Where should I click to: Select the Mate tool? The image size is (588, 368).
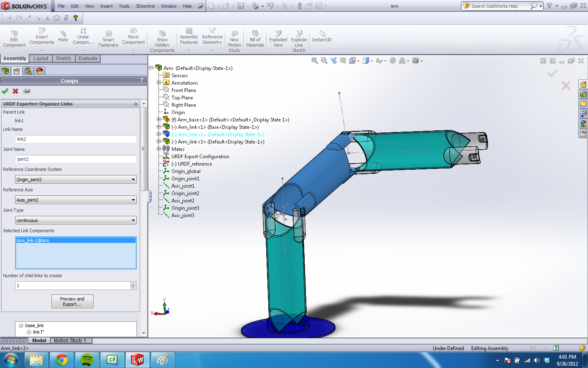63,36
